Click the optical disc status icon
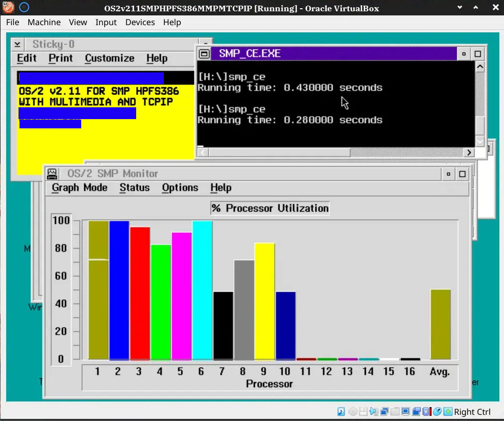Viewport: 504px width, 421px height. 352,411
